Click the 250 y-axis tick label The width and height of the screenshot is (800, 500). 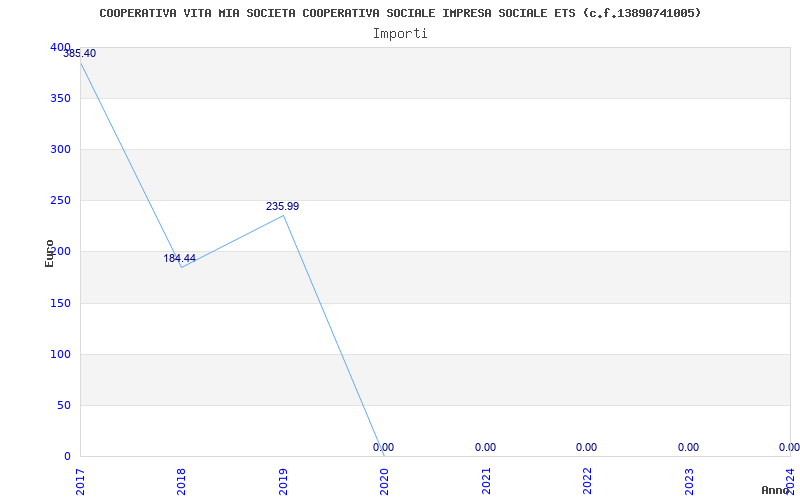click(60, 201)
